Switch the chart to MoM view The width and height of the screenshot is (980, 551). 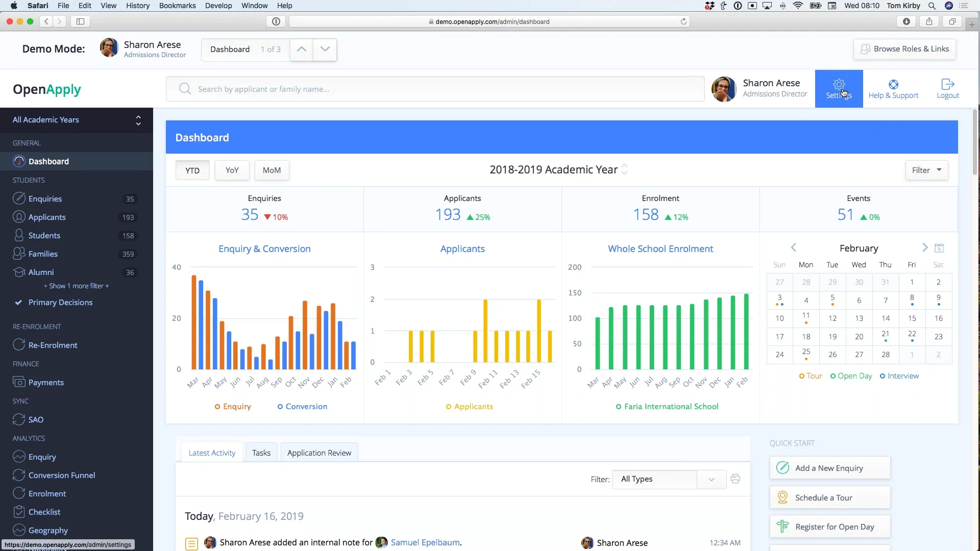272,170
